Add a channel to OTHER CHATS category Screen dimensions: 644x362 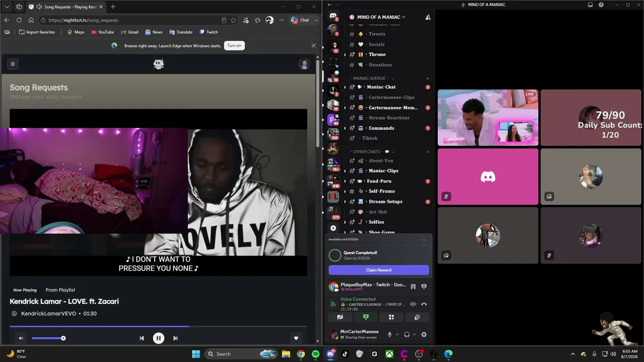pos(428,152)
